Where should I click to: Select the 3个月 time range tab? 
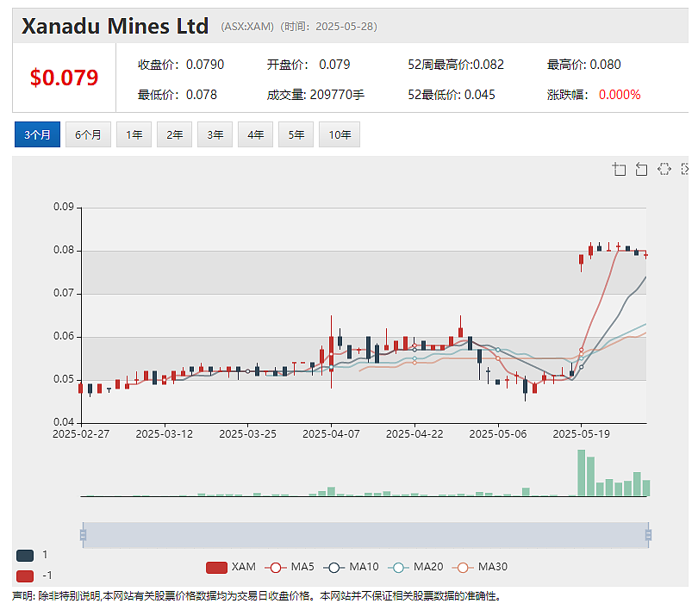37,134
